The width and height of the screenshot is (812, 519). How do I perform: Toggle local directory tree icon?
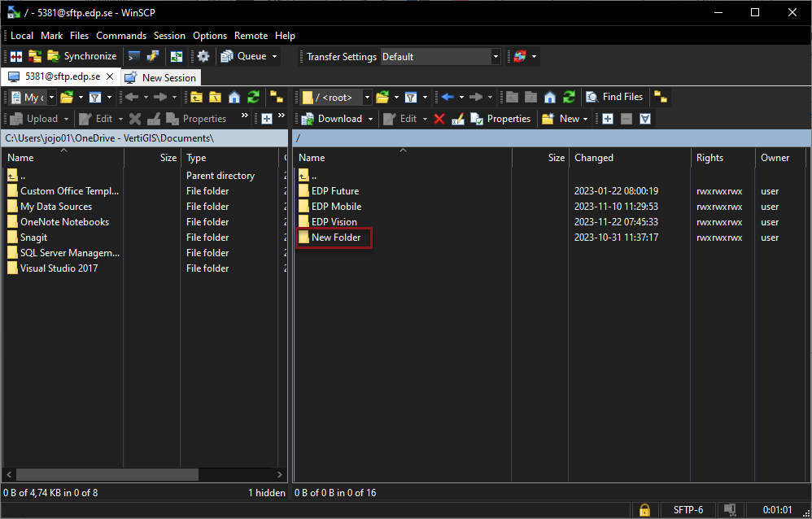point(277,98)
